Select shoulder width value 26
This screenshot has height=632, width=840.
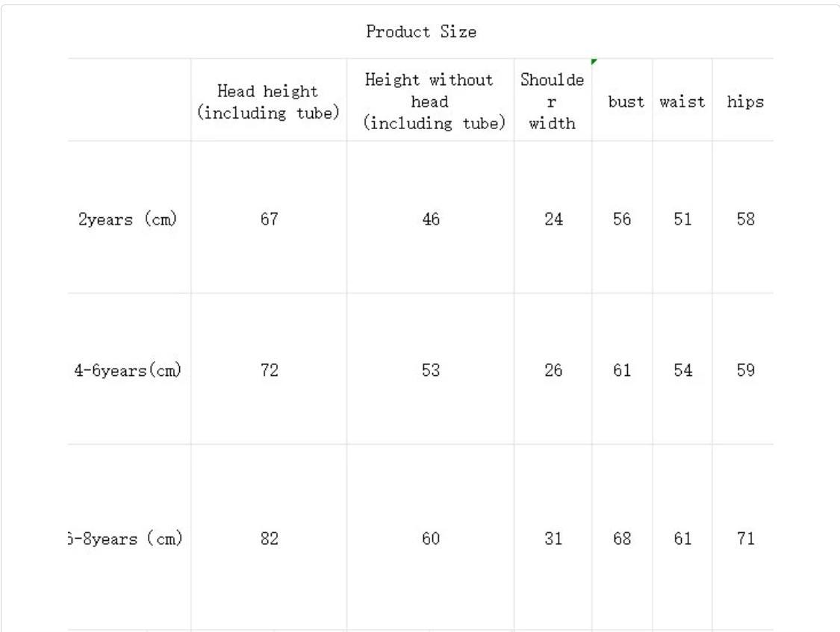553,370
